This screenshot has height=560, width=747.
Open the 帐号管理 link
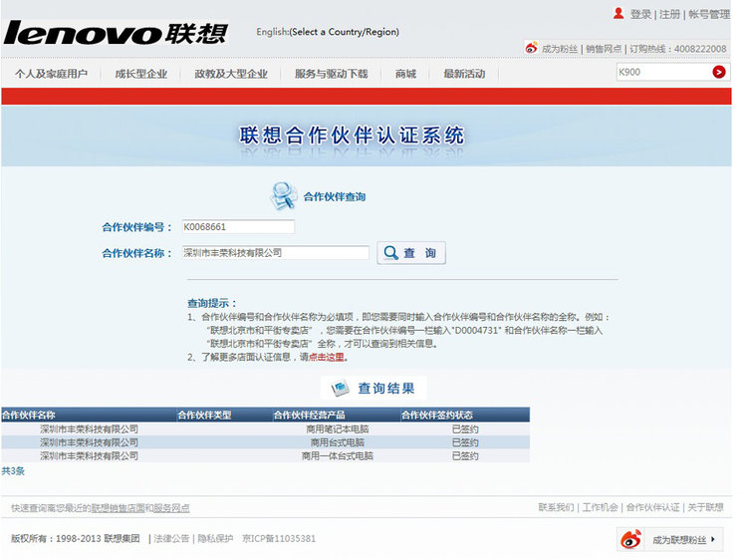[x=709, y=14]
